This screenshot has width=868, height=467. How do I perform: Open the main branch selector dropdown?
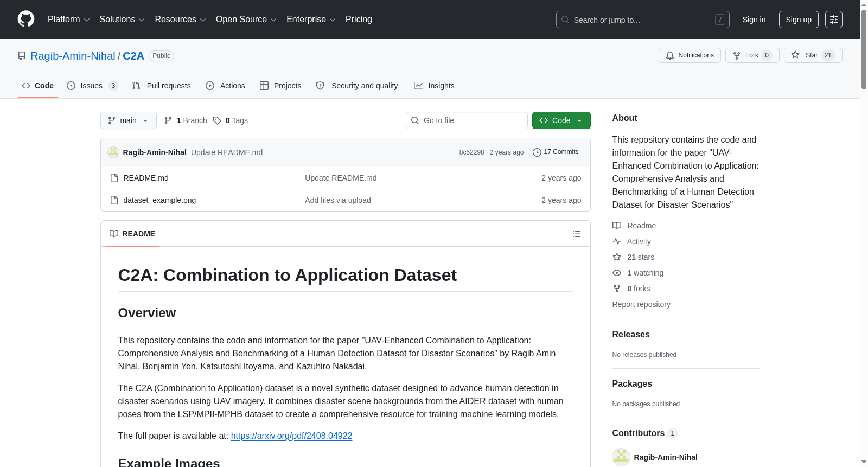(x=129, y=120)
